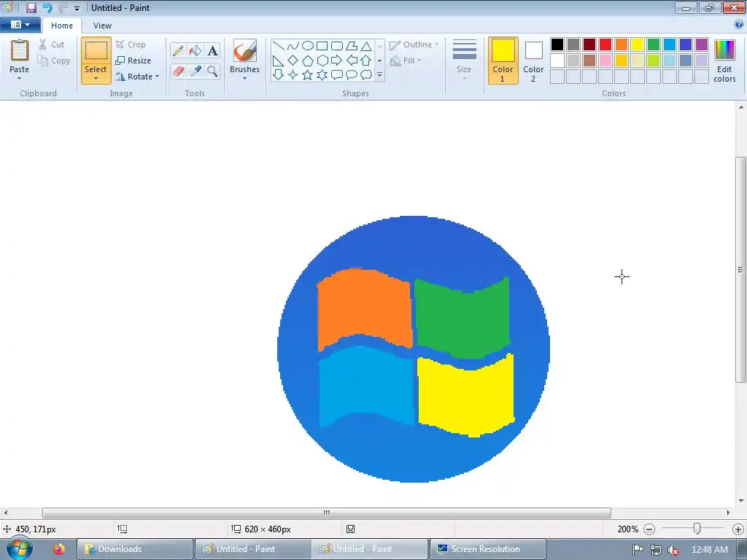Activate the Text tool
This screenshot has height=560, width=747.
(x=212, y=50)
